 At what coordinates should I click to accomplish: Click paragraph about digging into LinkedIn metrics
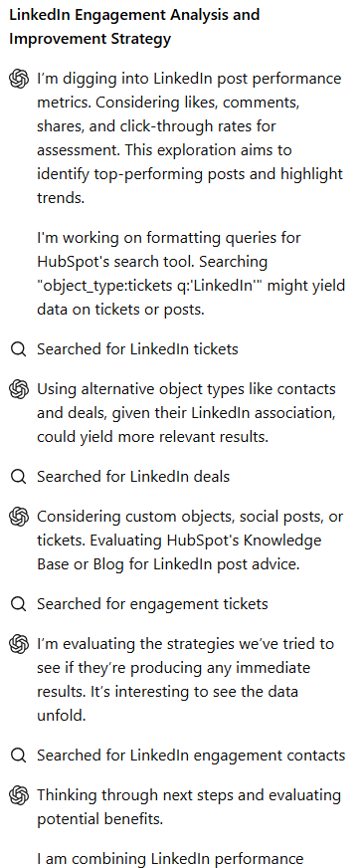pyautogui.click(x=190, y=137)
